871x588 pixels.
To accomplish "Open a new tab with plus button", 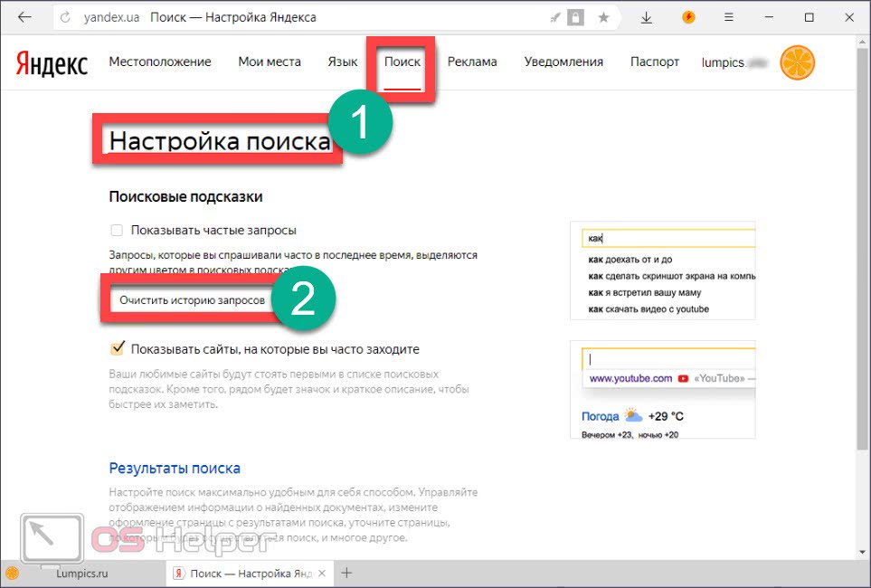I will pos(346,573).
